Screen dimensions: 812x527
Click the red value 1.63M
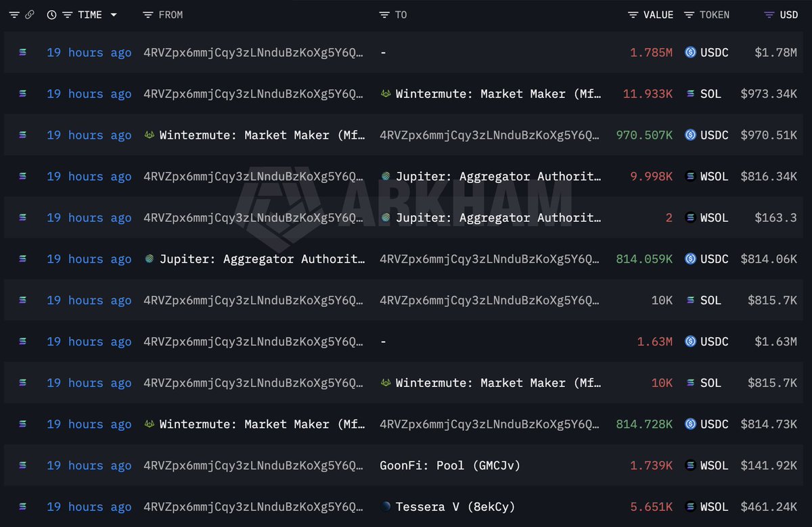[x=655, y=341]
